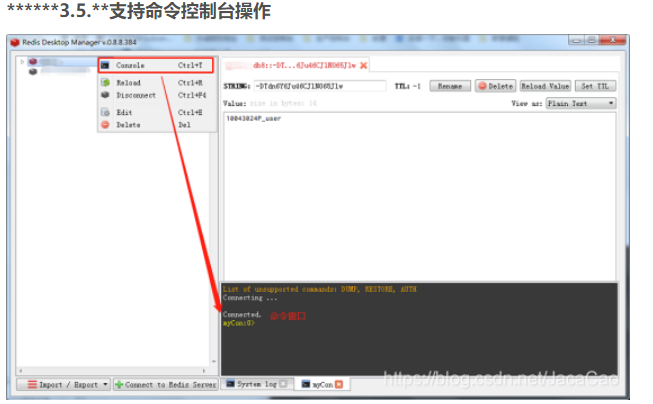Click the console command prompt myCon:0>

tap(239, 323)
